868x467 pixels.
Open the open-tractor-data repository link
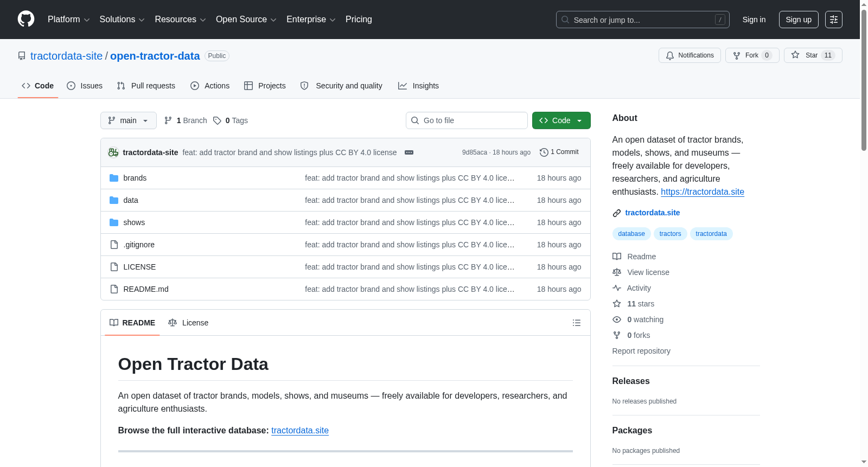pyautogui.click(x=155, y=56)
